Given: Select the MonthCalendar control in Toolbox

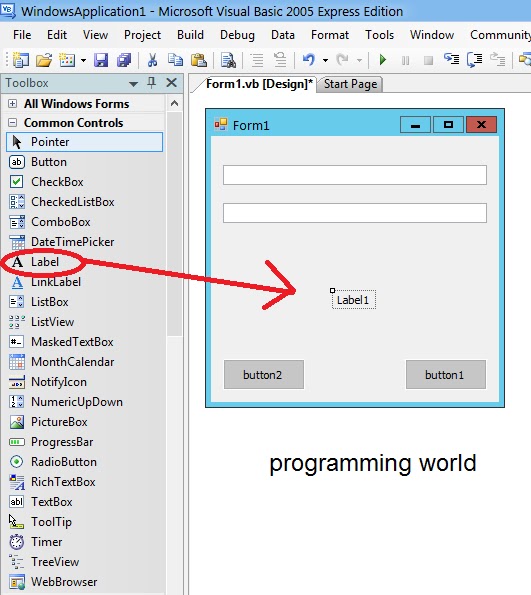Looking at the screenshot, I should (85, 362).
